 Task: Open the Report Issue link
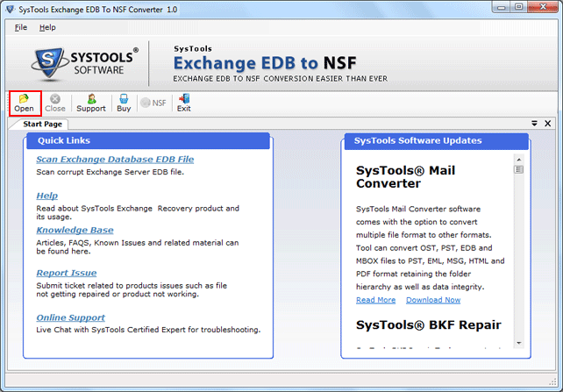tap(67, 273)
